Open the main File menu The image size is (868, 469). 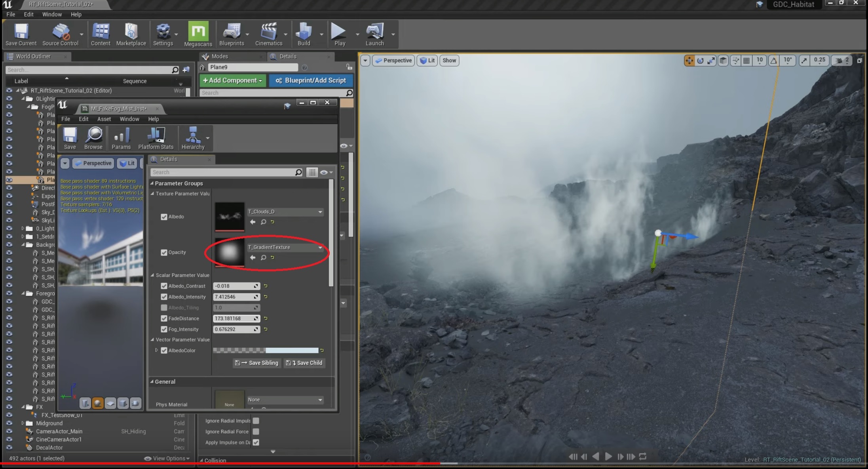point(11,14)
